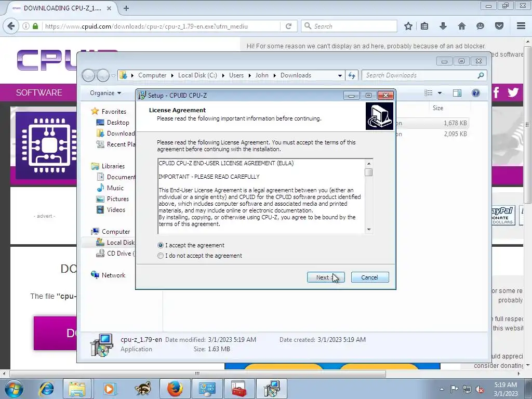
Task: Click the Twitter bird icon on site
Action: point(513,92)
